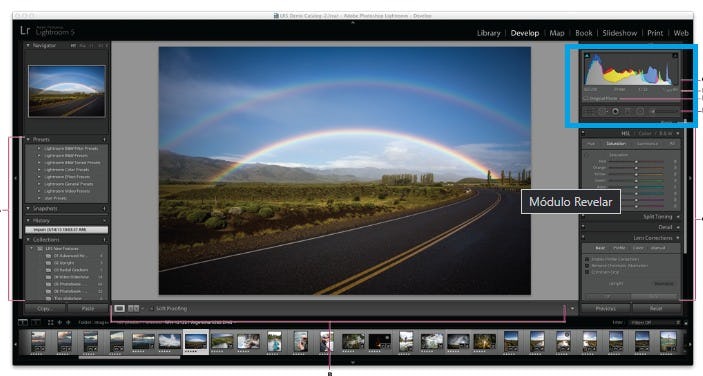Go forward using filmstrip right arrow
703x376 pixels.
(x=68, y=322)
